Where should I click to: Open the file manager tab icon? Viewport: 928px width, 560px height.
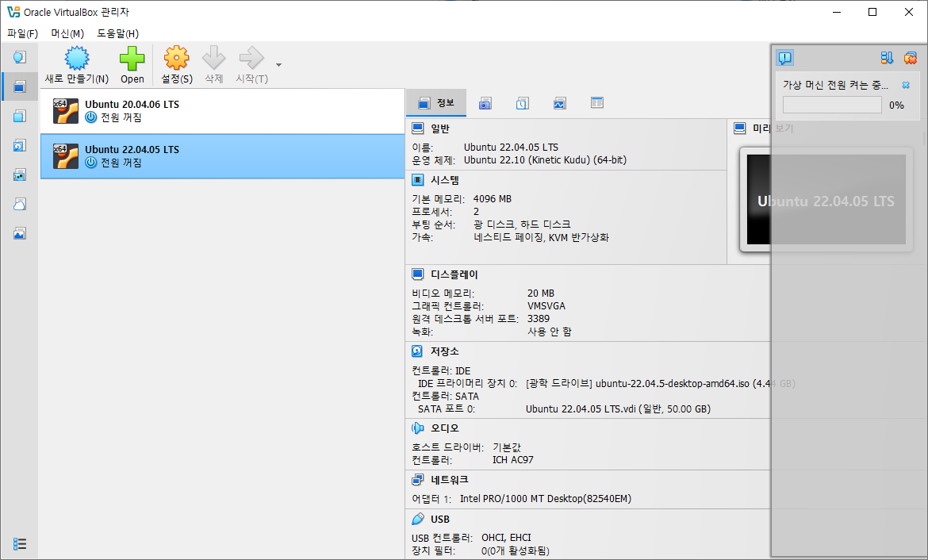[x=597, y=103]
